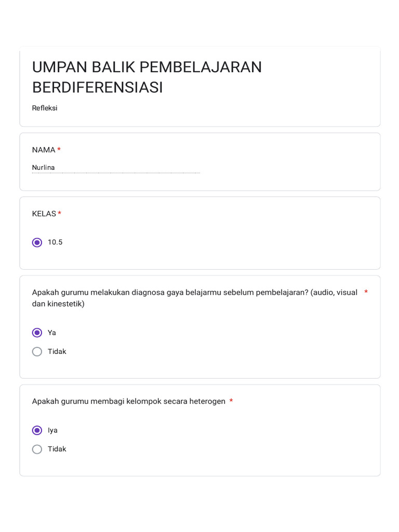Click the Tidak label below the Iya option

(x=57, y=449)
